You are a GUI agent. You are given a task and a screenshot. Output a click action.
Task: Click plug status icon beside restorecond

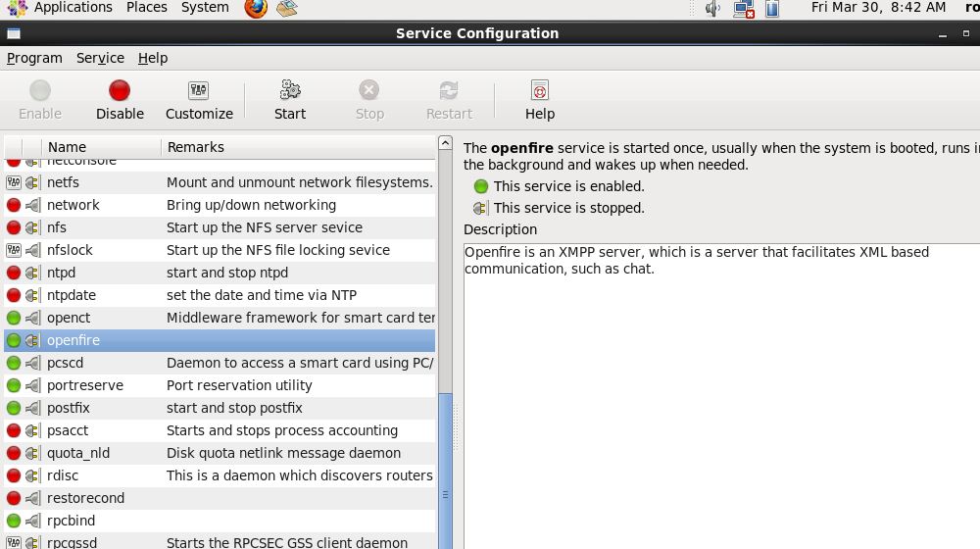coord(32,498)
